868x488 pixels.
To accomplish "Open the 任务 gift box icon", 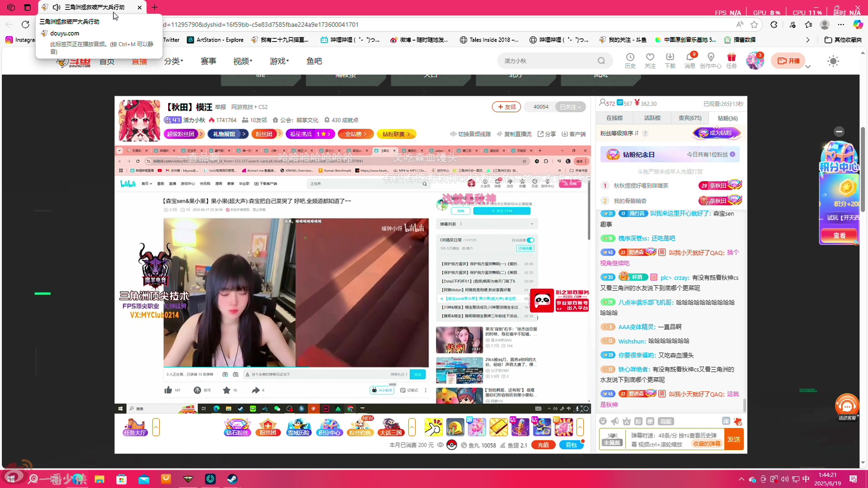I will pyautogui.click(x=731, y=61).
